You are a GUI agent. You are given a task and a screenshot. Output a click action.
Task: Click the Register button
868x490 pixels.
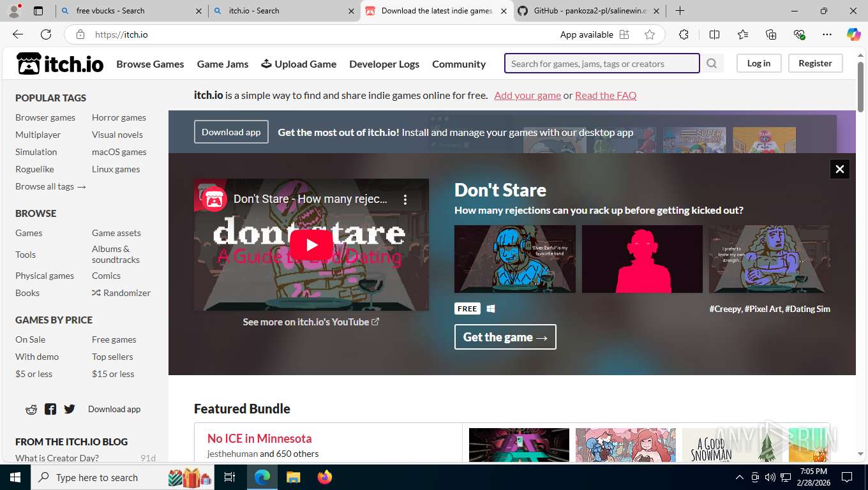click(x=815, y=63)
